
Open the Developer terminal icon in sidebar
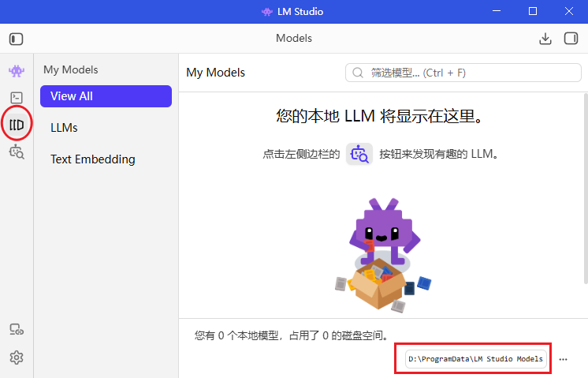(x=17, y=98)
